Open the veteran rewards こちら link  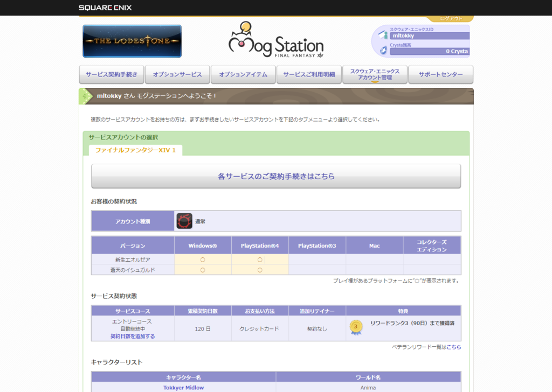(x=454, y=347)
